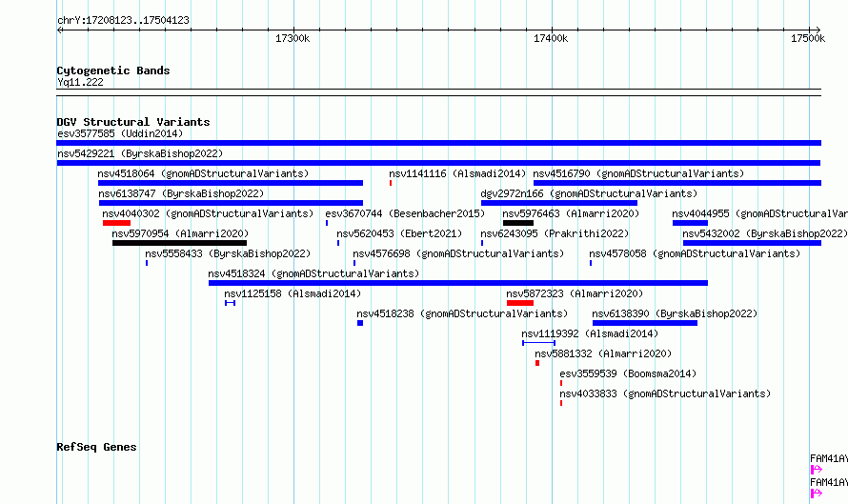Click the chrY:17208123..17504123 coordinates label

point(123,21)
